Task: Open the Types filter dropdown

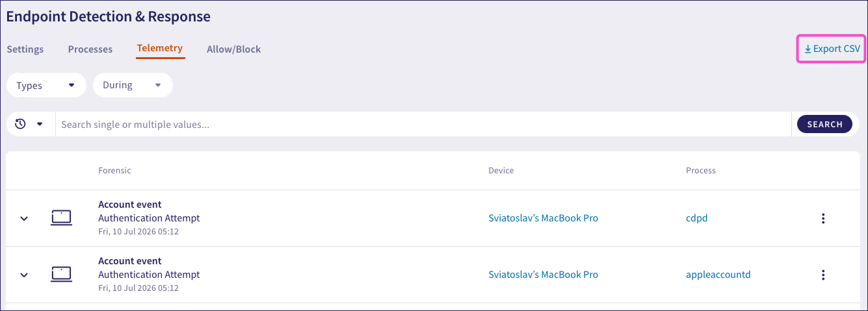Action: click(x=46, y=85)
